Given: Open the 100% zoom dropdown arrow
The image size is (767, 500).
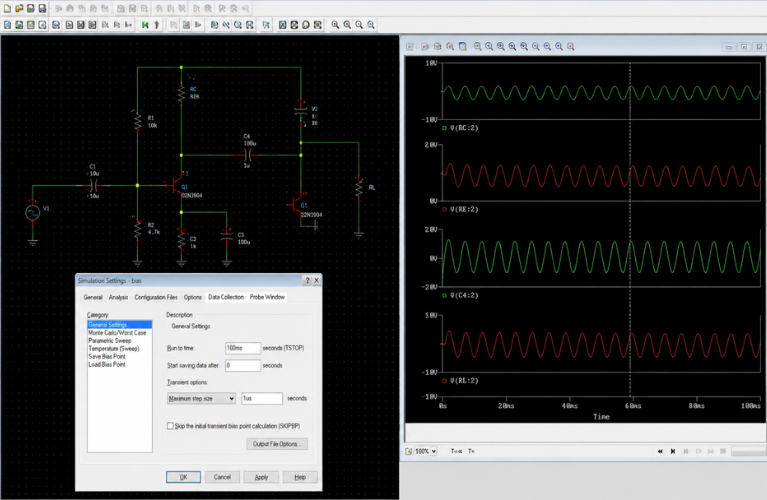Looking at the screenshot, I should click(x=434, y=451).
